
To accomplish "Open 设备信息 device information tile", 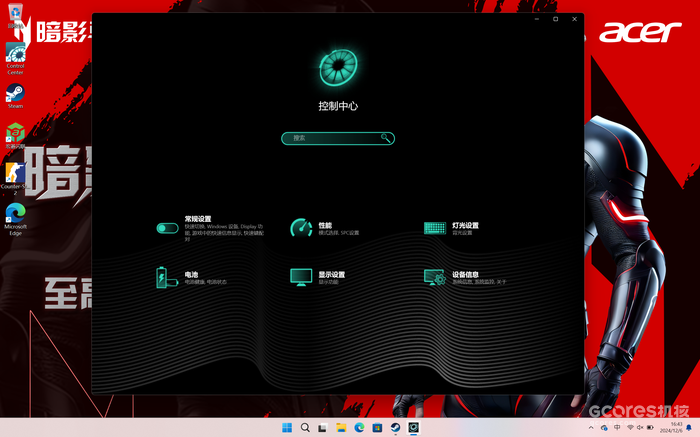I will (465, 277).
